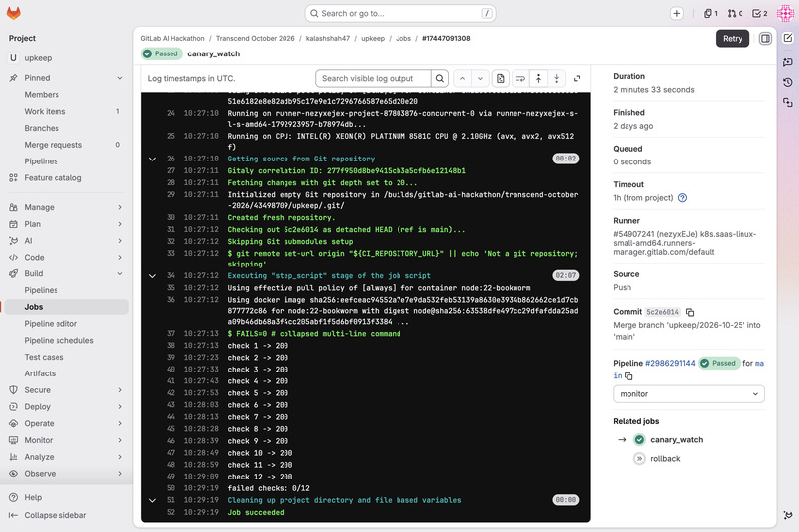Open Work items in the sidebar
Image resolution: width=799 pixels, height=532 pixels.
coord(66,112)
